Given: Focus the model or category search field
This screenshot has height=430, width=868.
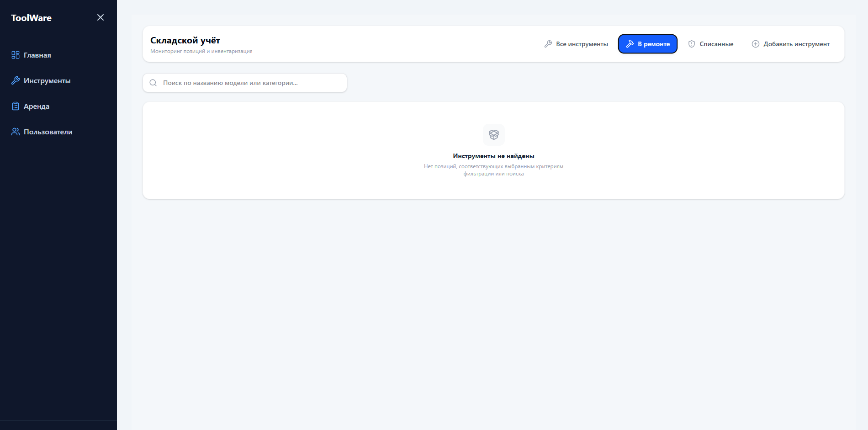Looking at the screenshot, I should (x=245, y=83).
